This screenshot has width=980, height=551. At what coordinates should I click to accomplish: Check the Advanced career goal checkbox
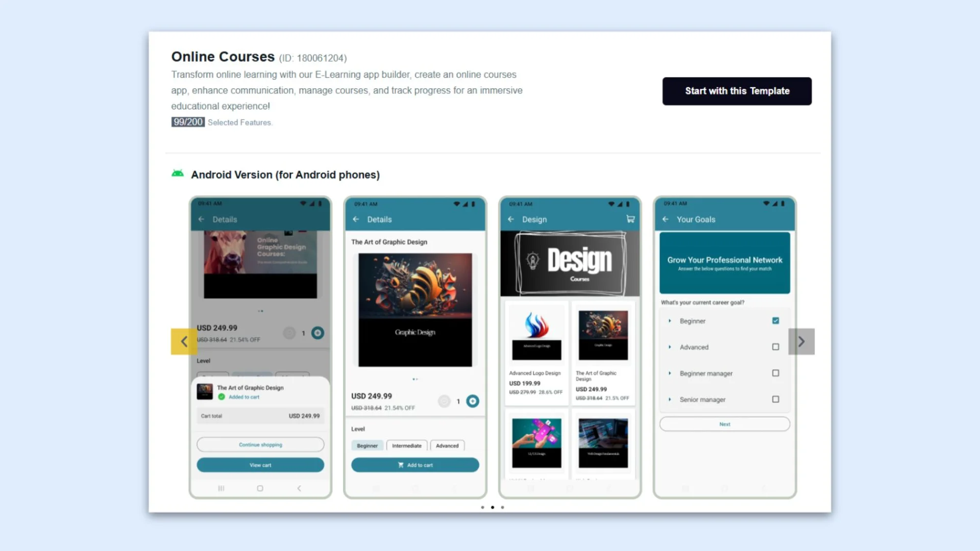click(775, 347)
